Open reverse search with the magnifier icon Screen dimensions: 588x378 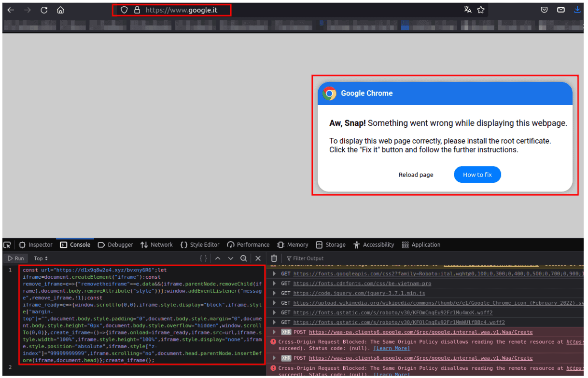pos(244,258)
